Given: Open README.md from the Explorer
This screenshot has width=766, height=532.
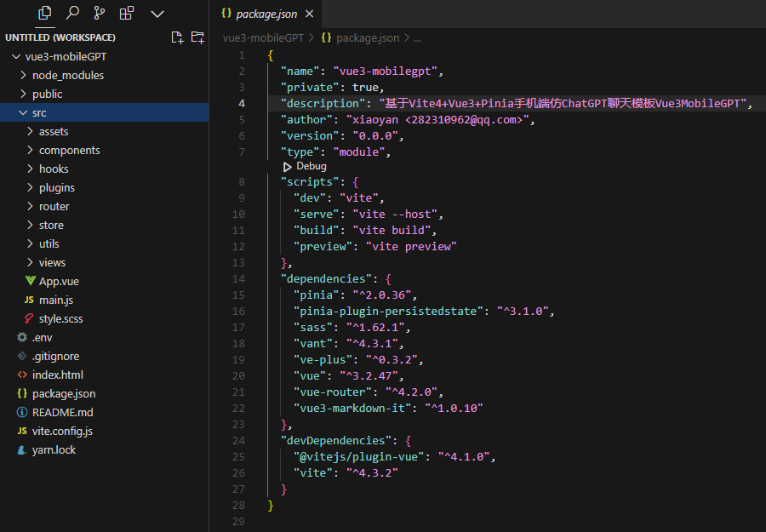Looking at the screenshot, I should [x=62, y=412].
